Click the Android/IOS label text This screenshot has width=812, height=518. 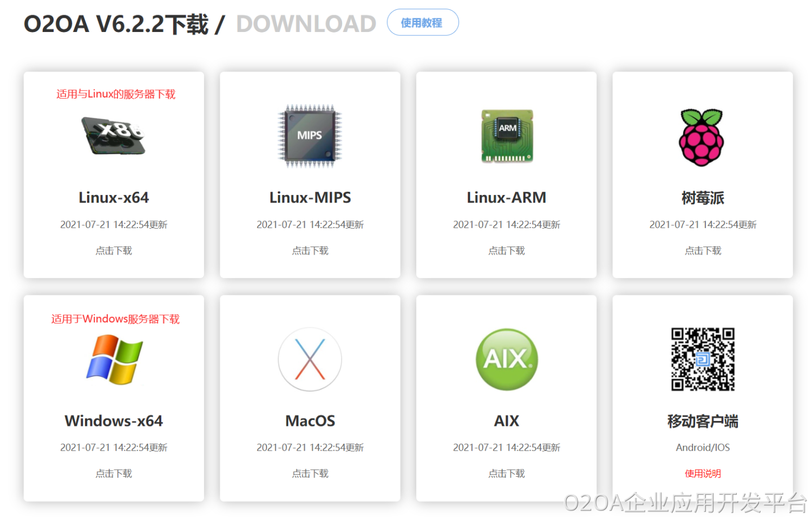702,447
